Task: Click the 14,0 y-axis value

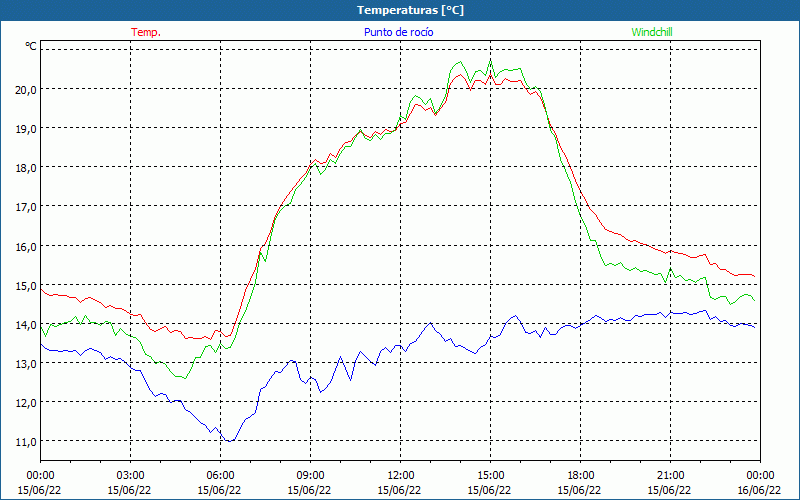Action: tap(26, 325)
